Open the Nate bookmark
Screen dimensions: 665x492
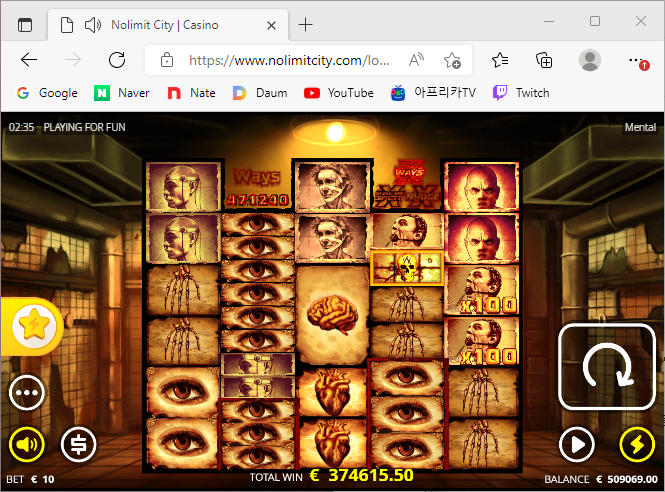191,93
